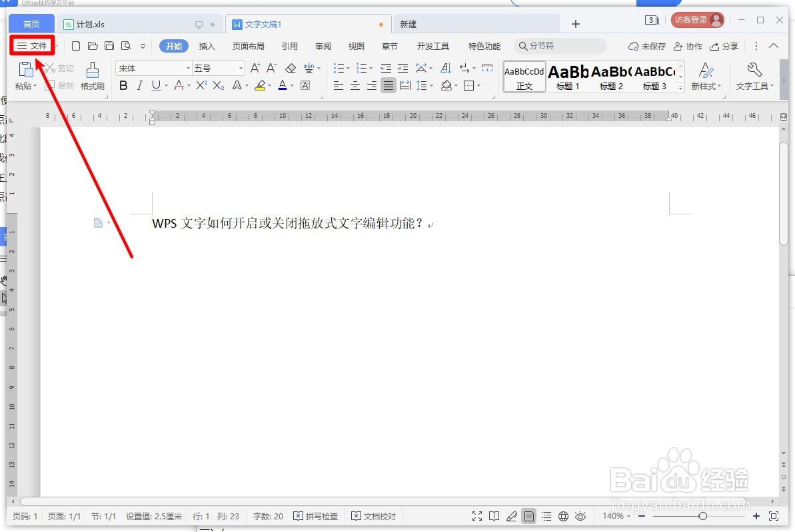Decrease font size with A- icon
The height and width of the screenshot is (532, 795).
pos(272,68)
